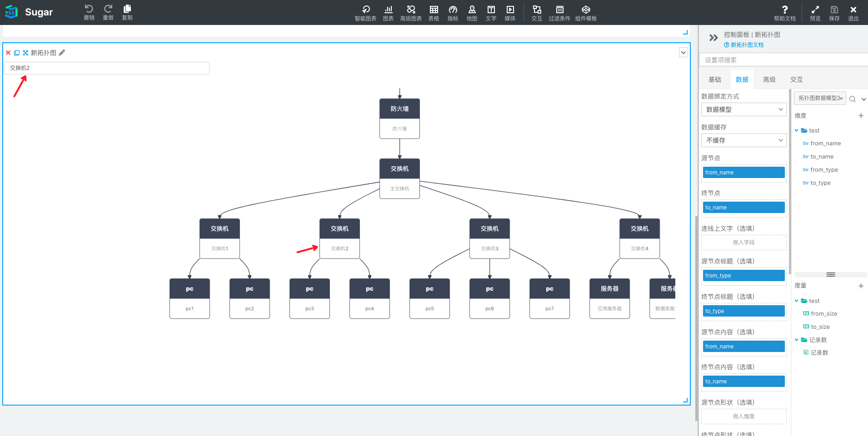Click the 设置项搜索 search field
Screen dimensions: 868x436
(782, 60)
